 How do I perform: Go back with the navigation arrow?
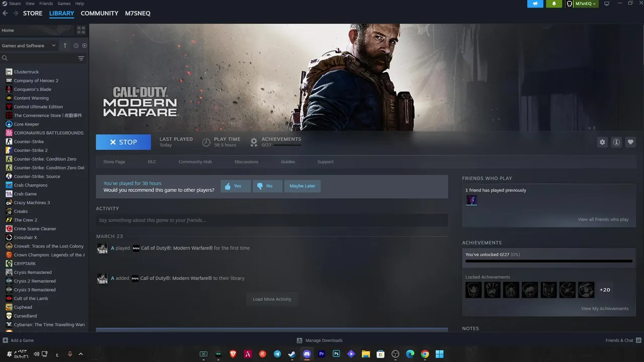coord(6,13)
